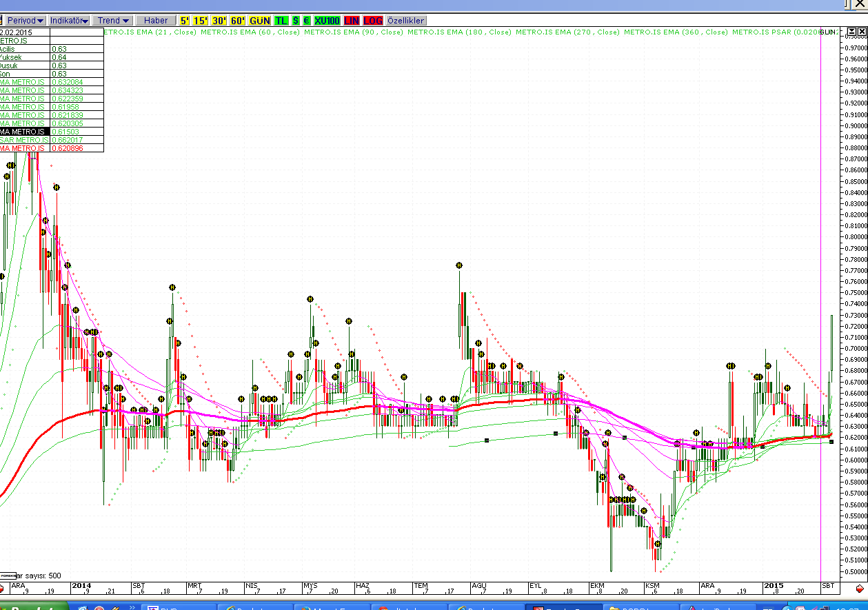Click the Haber news button
This screenshot has width=868, height=610.
click(x=156, y=21)
